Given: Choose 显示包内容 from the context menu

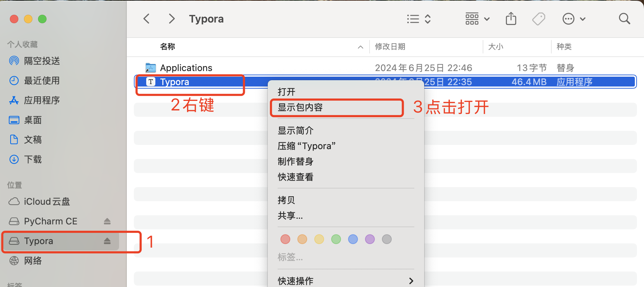Looking at the screenshot, I should [346, 107].
